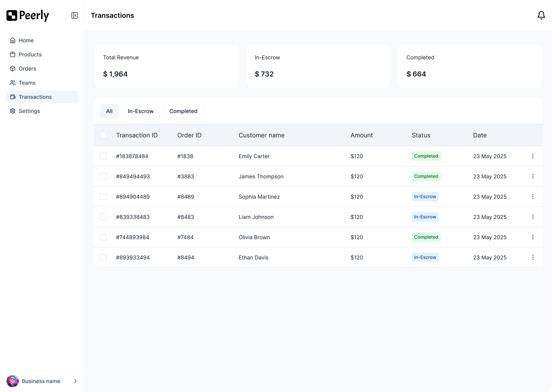Viewport: 552px width, 392px height.
Task: Collapse the sidebar panel icon
Action: pyautogui.click(x=74, y=16)
